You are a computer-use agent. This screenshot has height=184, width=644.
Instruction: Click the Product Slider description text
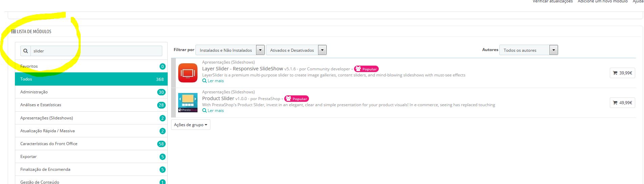[x=349, y=105]
